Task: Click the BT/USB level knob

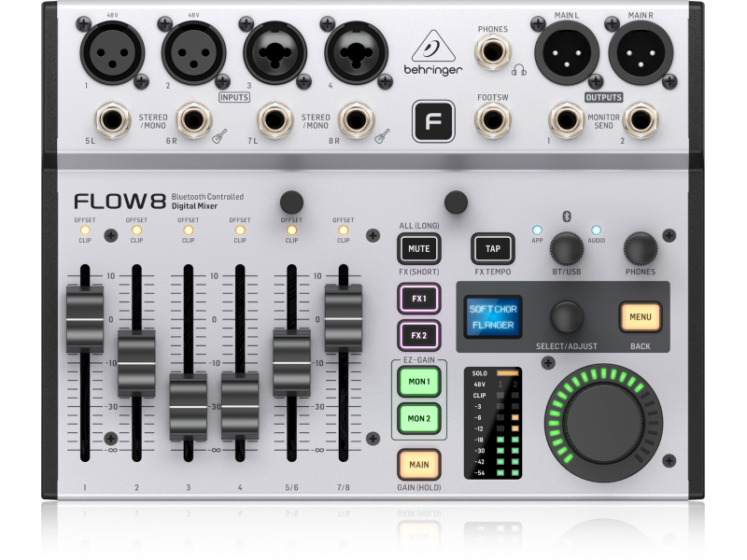Action: pyautogui.click(x=567, y=248)
